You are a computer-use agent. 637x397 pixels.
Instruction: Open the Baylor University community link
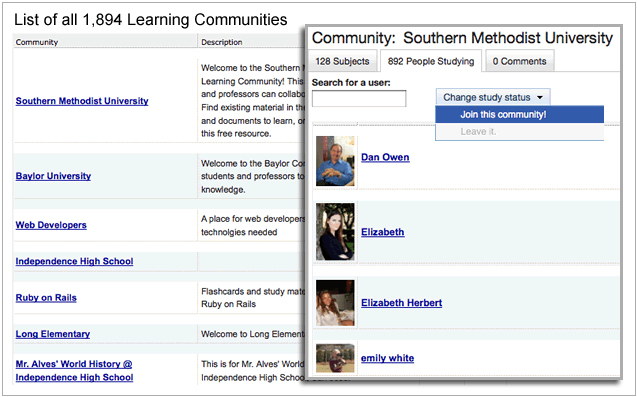[53, 176]
